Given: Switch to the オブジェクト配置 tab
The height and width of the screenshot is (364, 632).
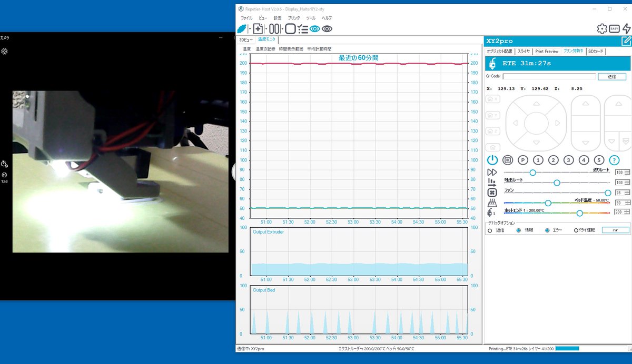Looking at the screenshot, I should tap(499, 52).
